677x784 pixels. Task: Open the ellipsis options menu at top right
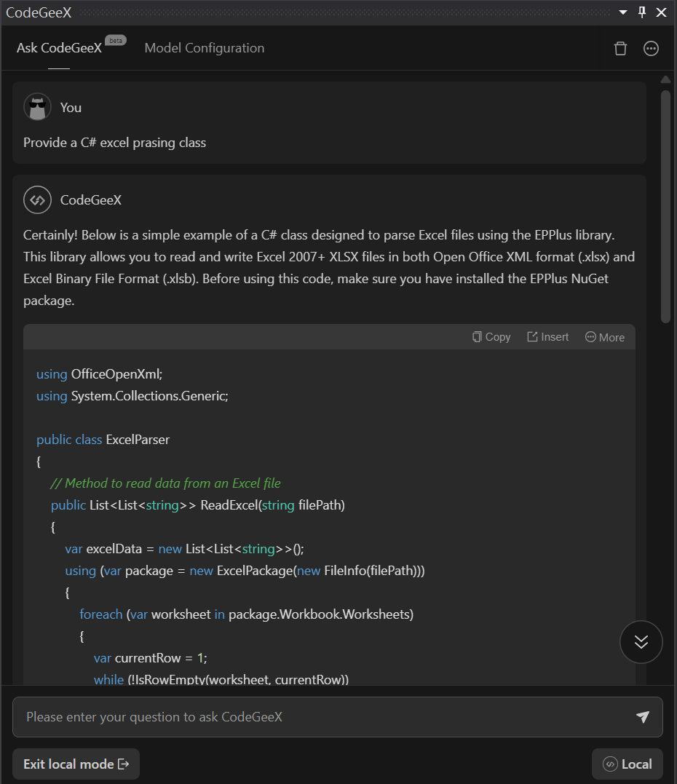tap(651, 48)
